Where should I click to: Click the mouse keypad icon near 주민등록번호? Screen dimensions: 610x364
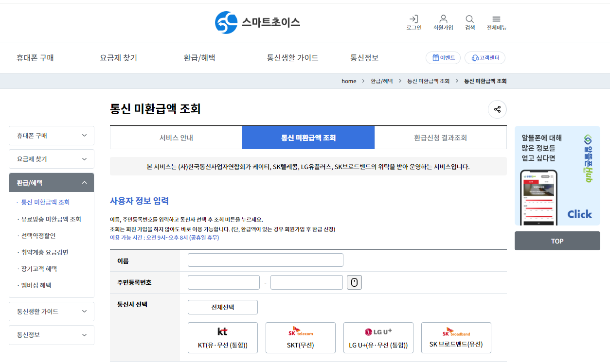coord(354,282)
